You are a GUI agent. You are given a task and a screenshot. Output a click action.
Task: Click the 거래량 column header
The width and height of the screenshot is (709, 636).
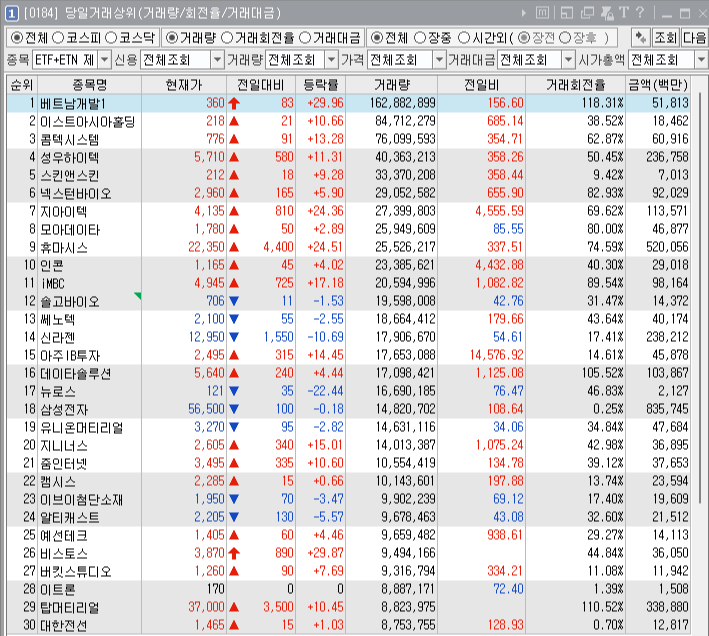(x=392, y=85)
